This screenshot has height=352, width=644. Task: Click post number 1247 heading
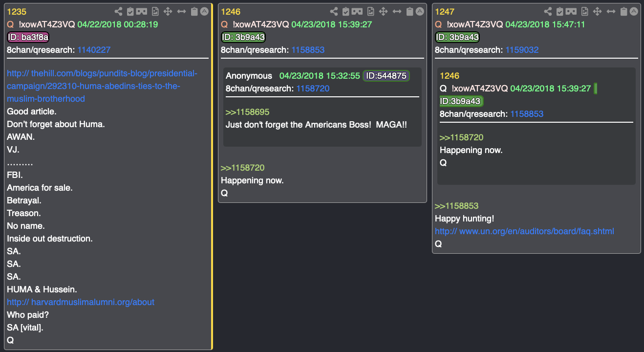point(445,12)
